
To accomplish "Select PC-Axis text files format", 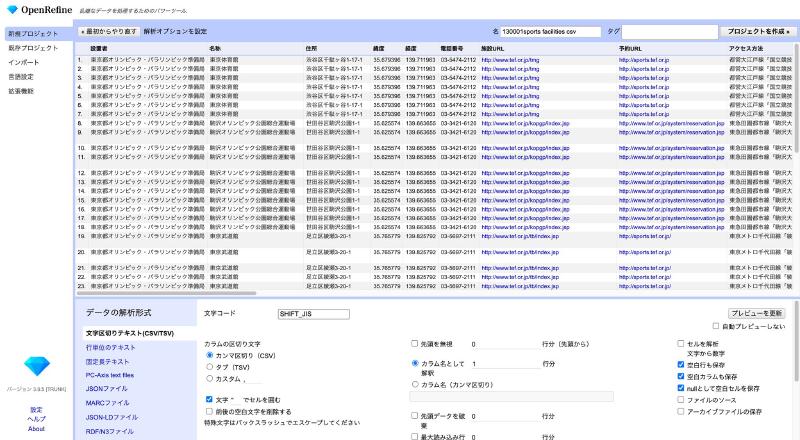I will pos(110,375).
